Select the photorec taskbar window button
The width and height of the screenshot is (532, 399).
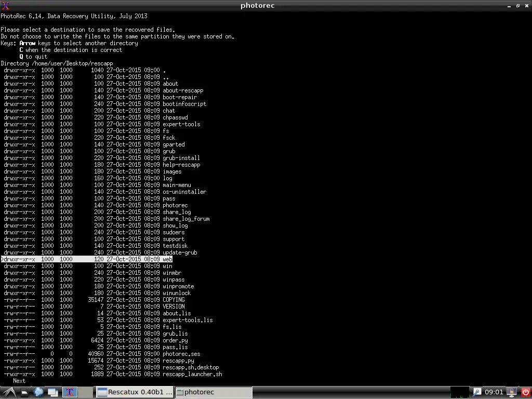(214, 392)
